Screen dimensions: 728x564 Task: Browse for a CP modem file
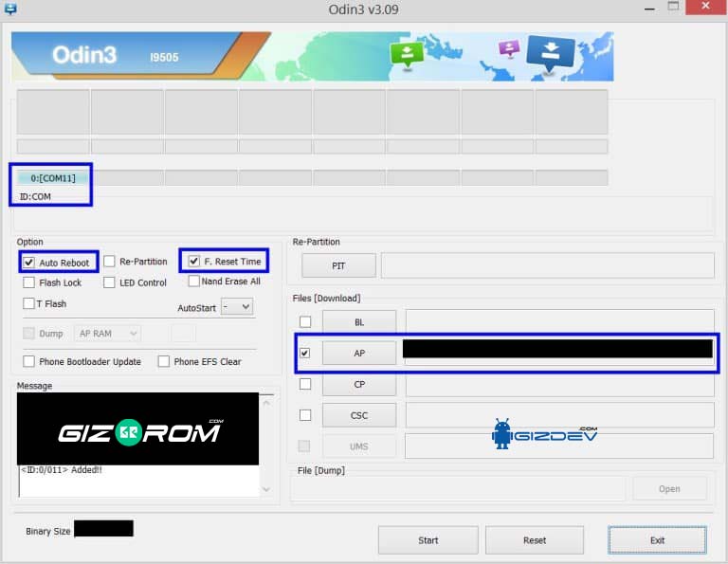pos(359,384)
